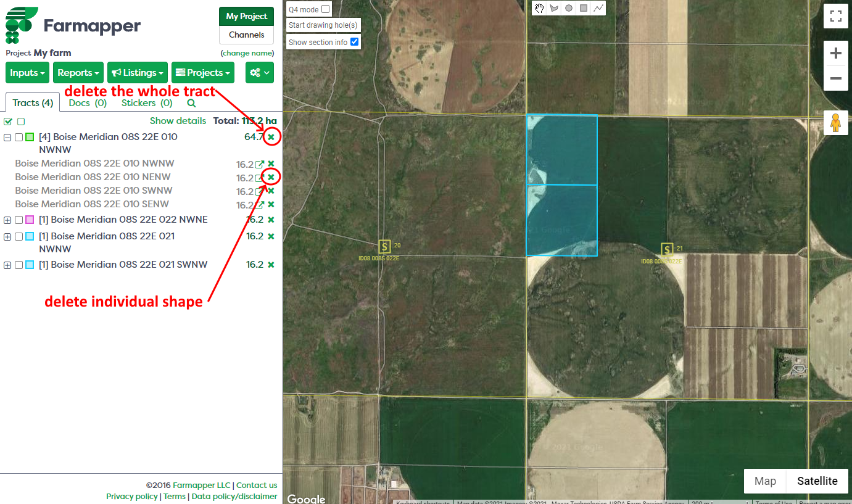Switch to the Docs tab
Viewport: 852px width, 504px height.
pyautogui.click(x=88, y=103)
